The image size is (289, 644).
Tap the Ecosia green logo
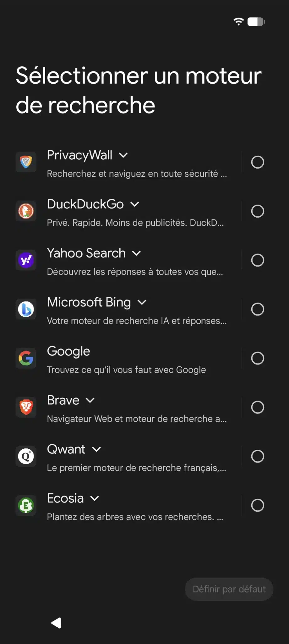[26, 505]
